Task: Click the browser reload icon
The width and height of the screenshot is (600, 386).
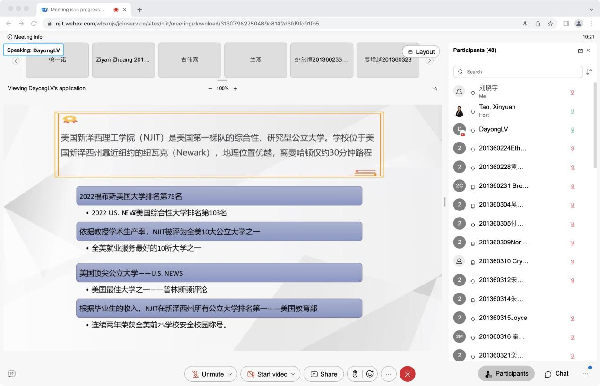Action: (34, 23)
